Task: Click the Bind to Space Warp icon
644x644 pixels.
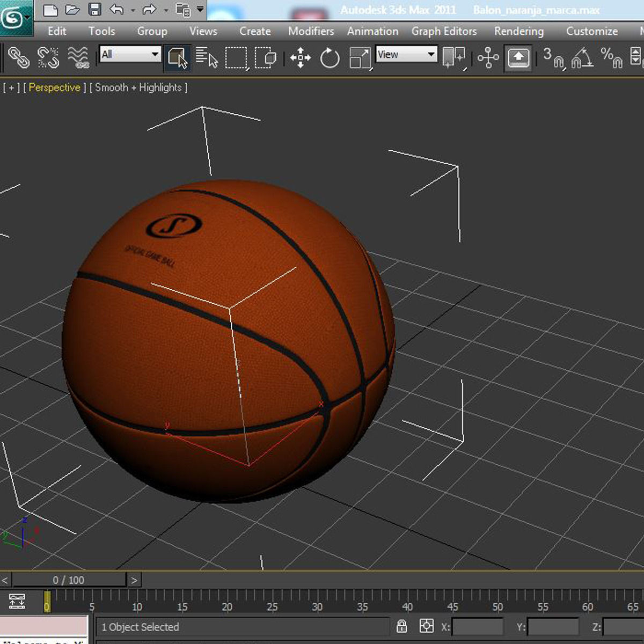Action: pyautogui.click(x=78, y=57)
